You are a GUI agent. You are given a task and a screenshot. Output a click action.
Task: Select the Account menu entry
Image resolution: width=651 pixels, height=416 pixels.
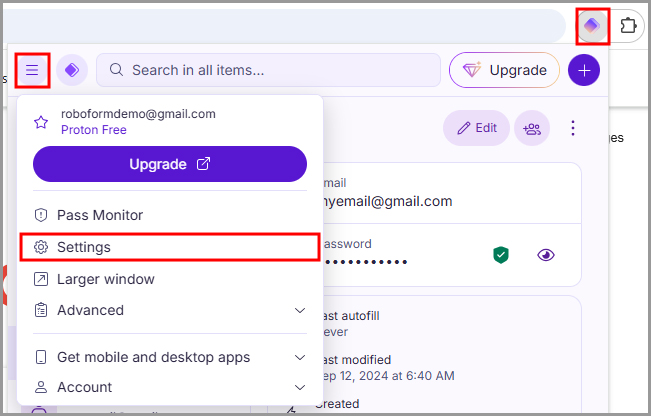170,387
